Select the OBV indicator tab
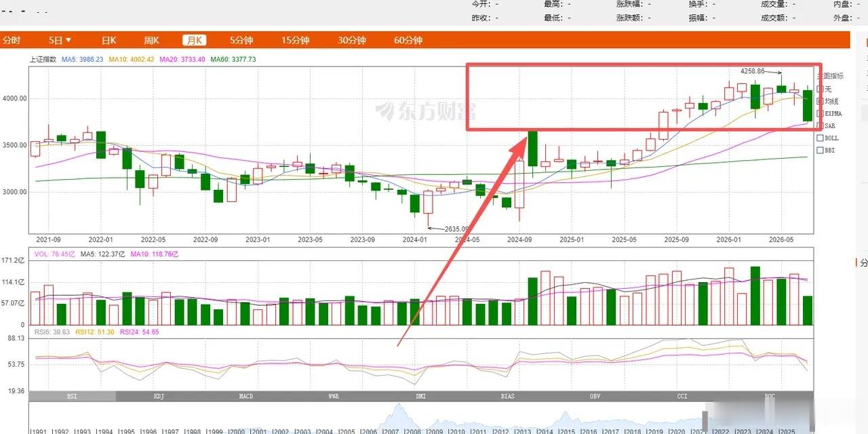The height and width of the screenshot is (434, 868). point(595,396)
